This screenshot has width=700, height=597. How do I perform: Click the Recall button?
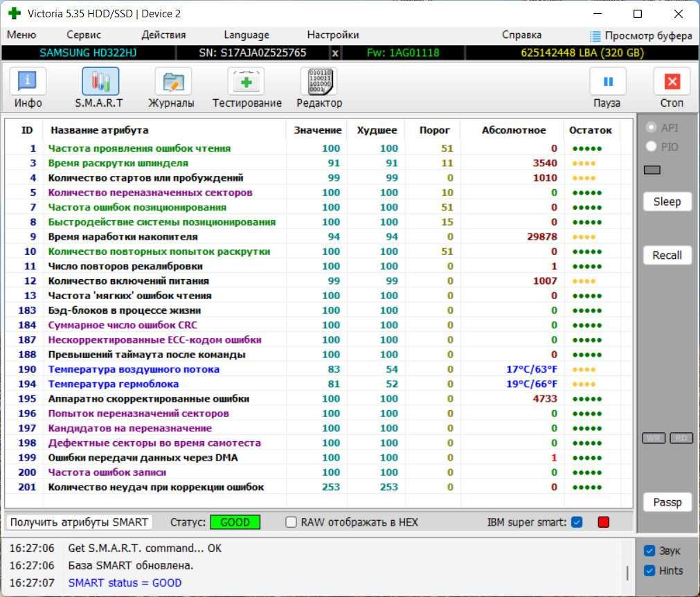(667, 256)
